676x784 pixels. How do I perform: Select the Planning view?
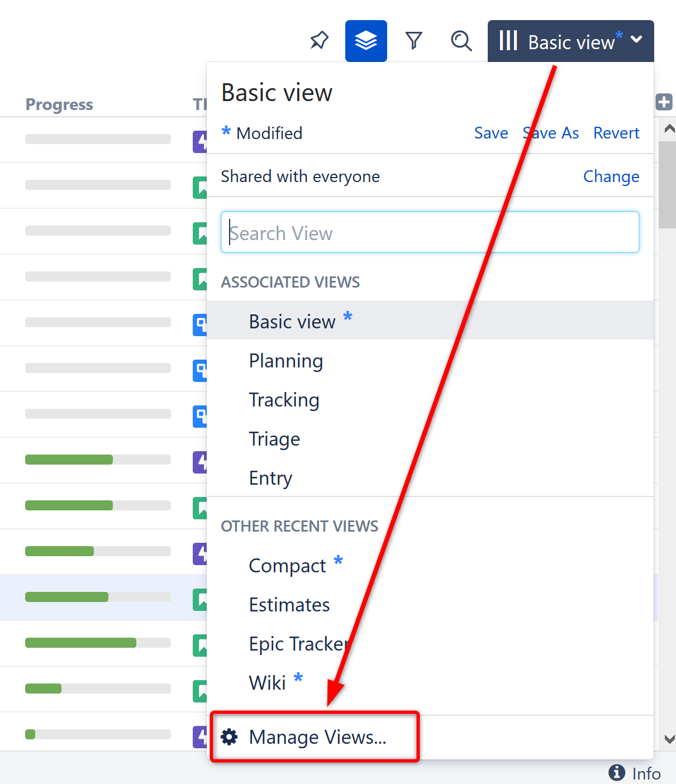coord(285,361)
